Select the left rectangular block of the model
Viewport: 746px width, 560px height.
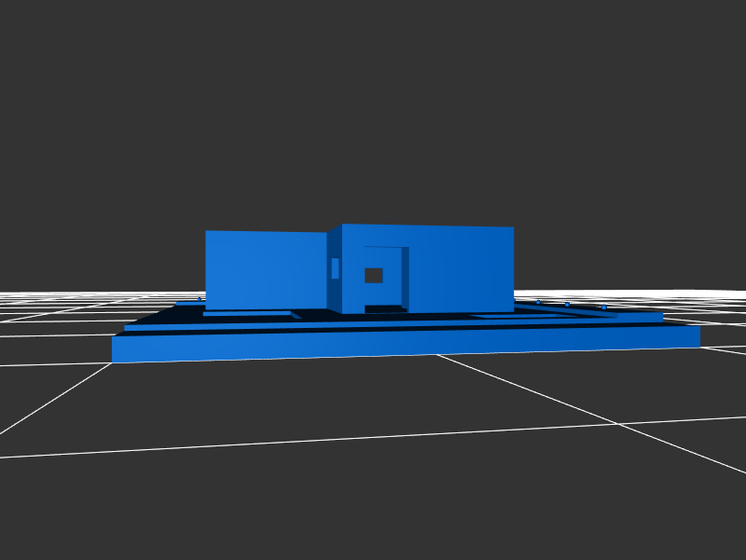265,270
